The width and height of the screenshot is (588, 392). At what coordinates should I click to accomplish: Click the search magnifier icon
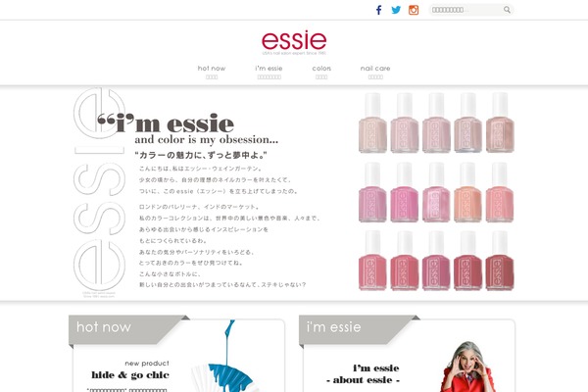pyautogui.click(x=507, y=10)
